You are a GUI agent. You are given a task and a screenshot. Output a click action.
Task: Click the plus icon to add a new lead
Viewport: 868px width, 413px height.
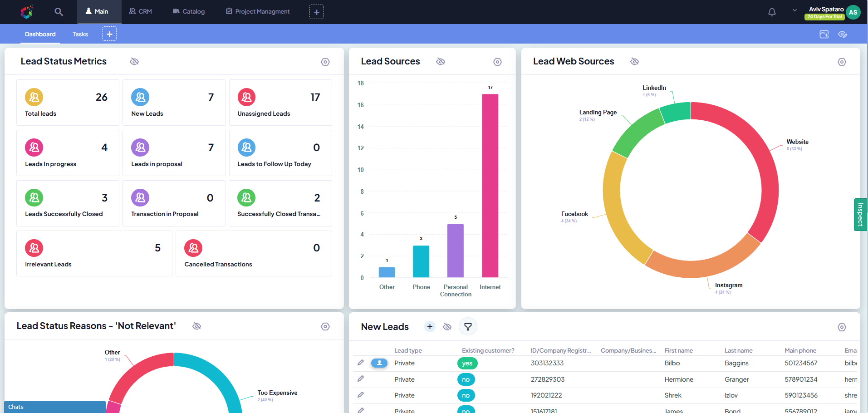pos(429,326)
